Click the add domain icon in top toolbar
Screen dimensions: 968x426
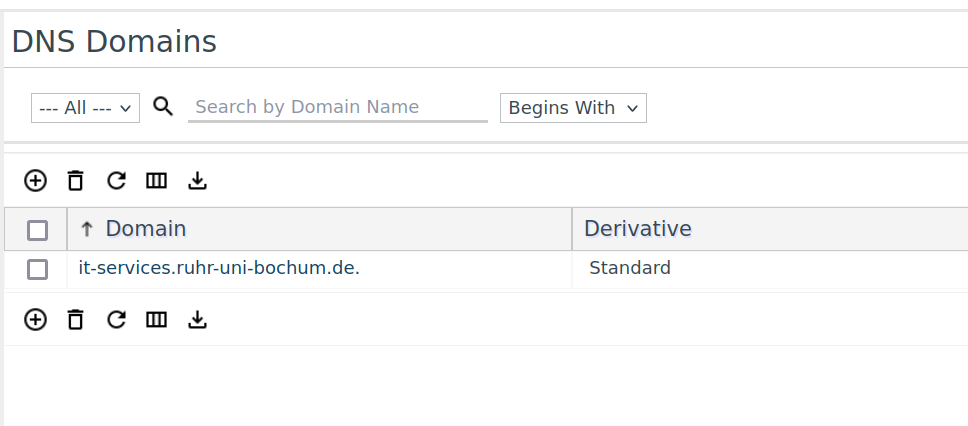[35, 180]
